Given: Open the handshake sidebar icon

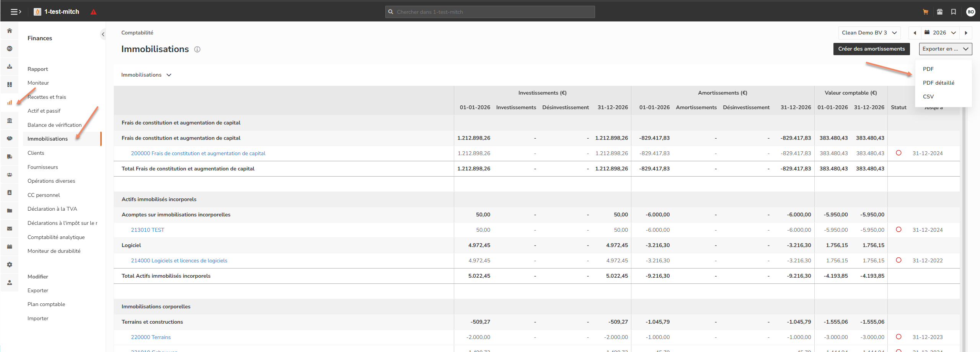Looking at the screenshot, I should [10, 138].
